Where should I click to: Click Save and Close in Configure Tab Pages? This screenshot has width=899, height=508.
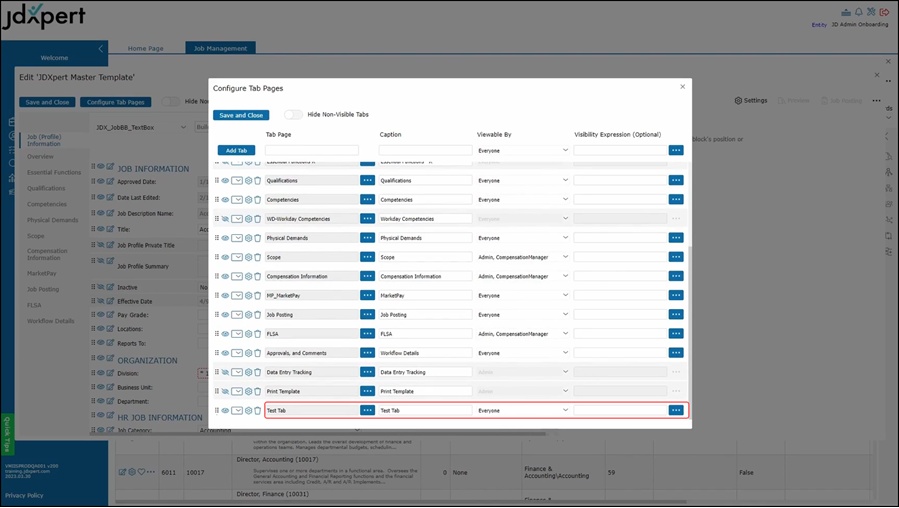click(241, 115)
